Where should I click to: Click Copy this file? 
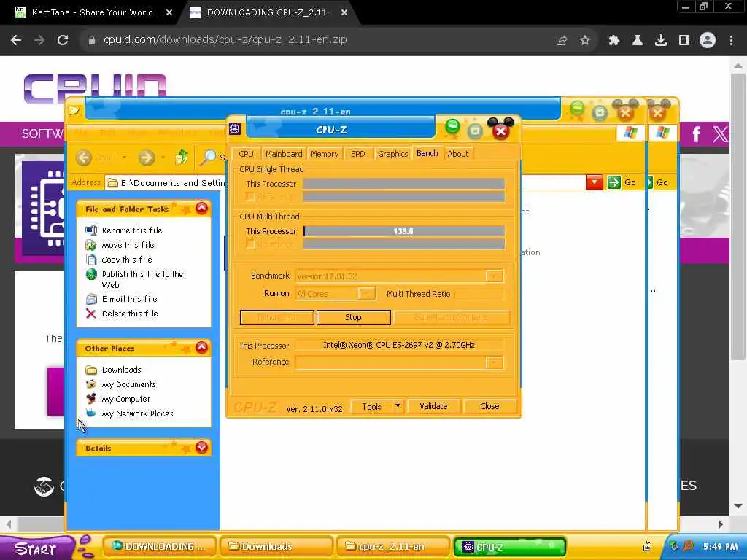[x=127, y=260]
